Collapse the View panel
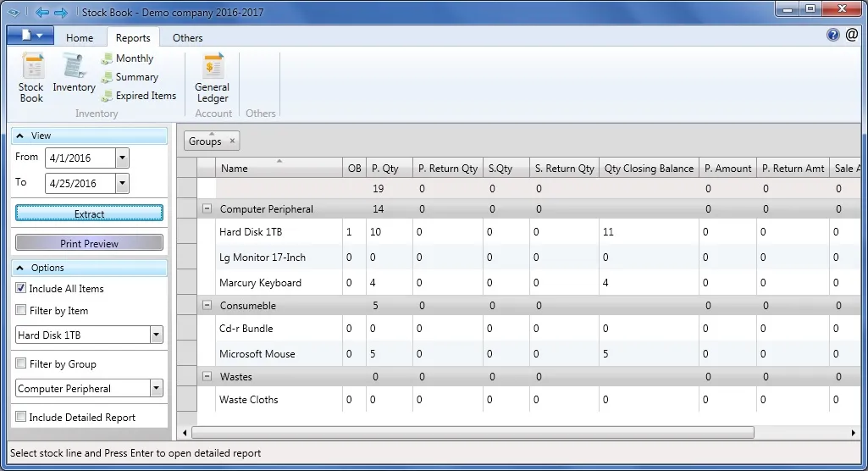868x471 pixels. tap(20, 136)
